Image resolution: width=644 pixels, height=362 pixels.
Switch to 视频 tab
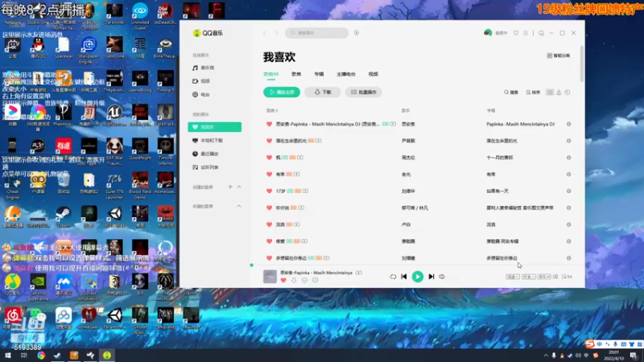pyautogui.click(x=374, y=74)
